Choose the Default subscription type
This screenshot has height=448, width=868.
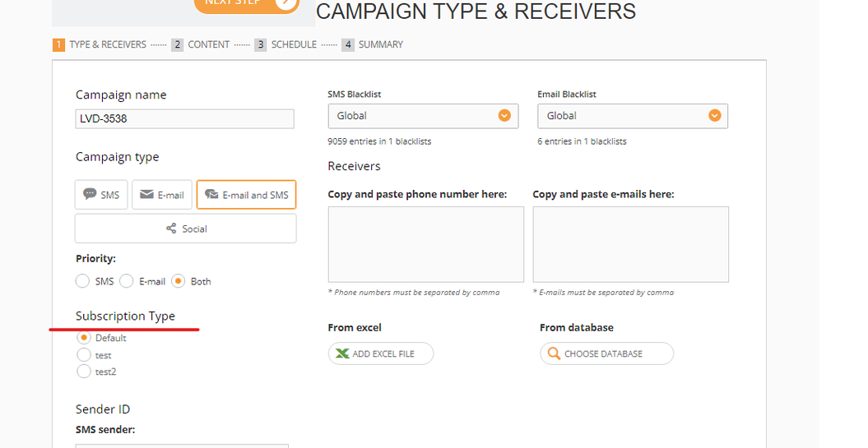tap(83, 338)
